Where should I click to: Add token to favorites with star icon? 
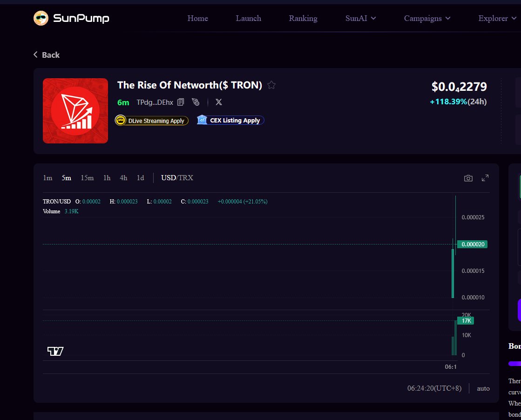(x=271, y=85)
